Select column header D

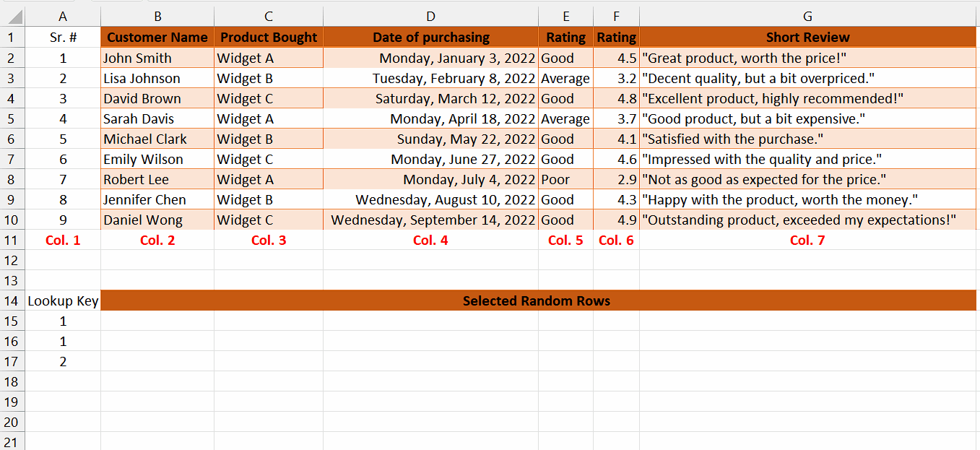point(430,16)
